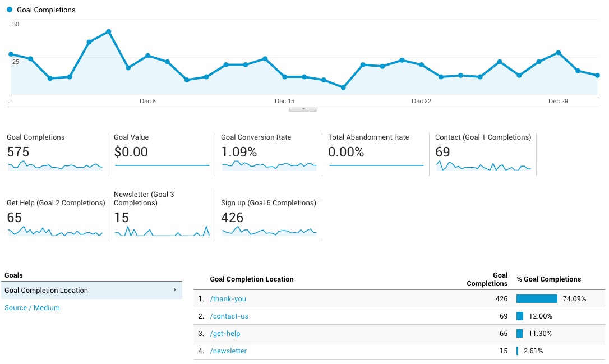This screenshot has height=364, width=609.
Task: Click the highest peak data point on the chart
Action: point(109,31)
